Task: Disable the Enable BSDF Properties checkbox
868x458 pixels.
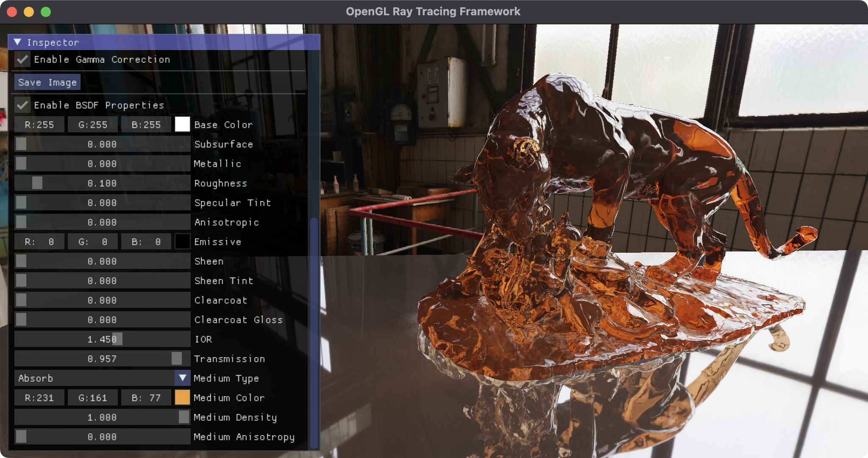Action: (22, 105)
